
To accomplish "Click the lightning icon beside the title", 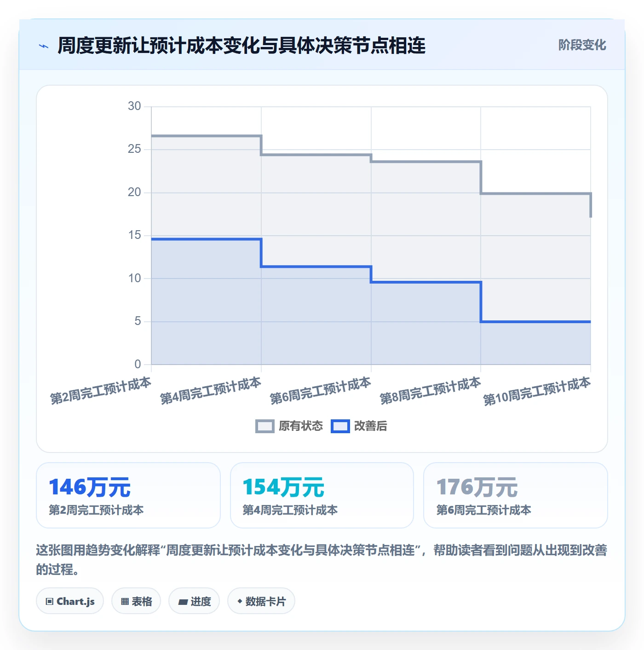I will [44, 46].
